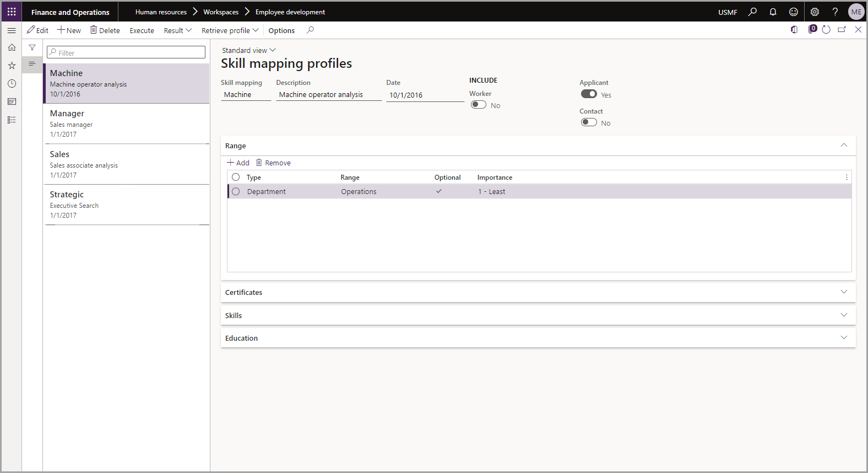
Task: Expand the Certificates section
Action: pyautogui.click(x=844, y=292)
